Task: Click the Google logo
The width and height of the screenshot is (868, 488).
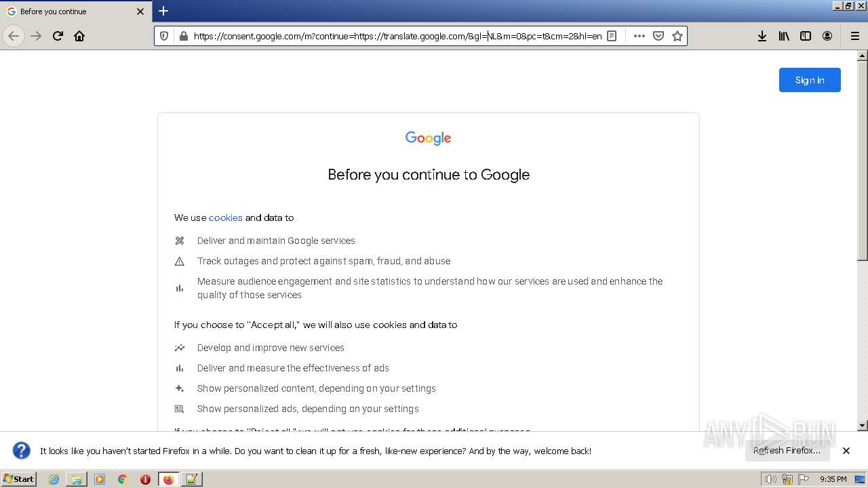Action: click(x=428, y=138)
